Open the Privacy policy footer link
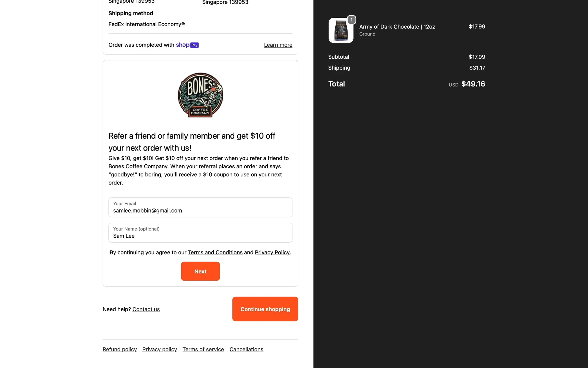 [160, 350]
